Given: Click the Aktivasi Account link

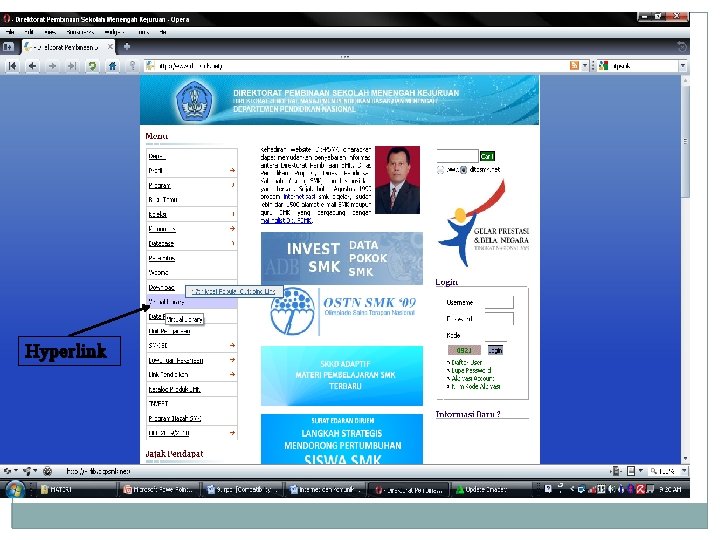Looking at the screenshot, I should coord(472,378).
